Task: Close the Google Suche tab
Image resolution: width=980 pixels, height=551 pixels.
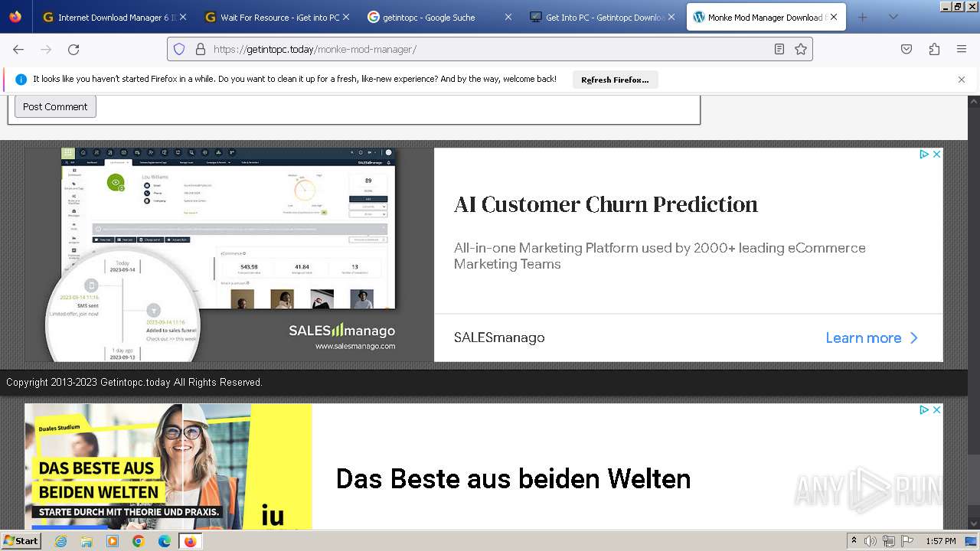Action: [x=508, y=17]
